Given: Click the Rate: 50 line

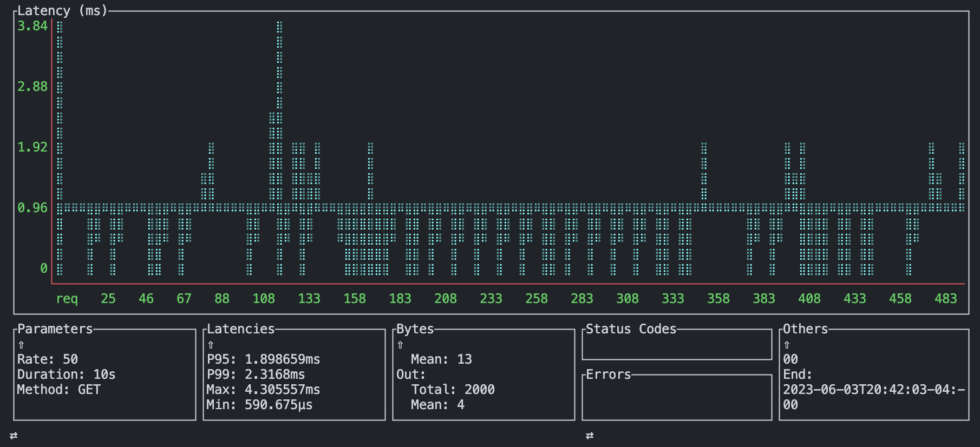Looking at the screenshot, I should click(x=48, y=359).
